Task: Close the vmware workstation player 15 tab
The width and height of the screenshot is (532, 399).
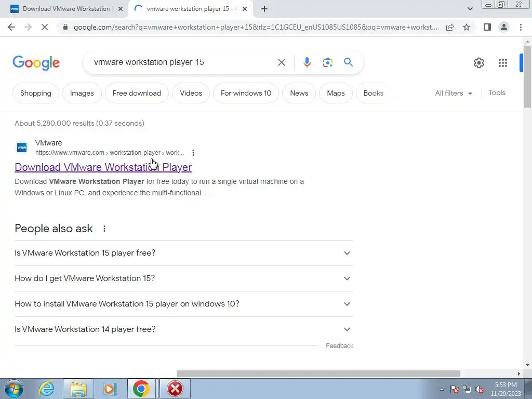Action: coord(245,9)
